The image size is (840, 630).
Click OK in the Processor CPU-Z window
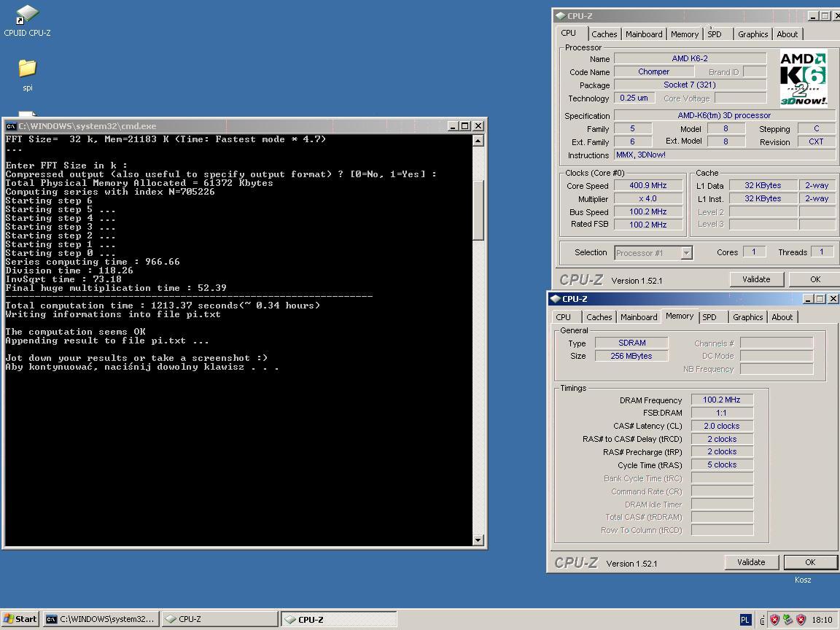(814, 279)
